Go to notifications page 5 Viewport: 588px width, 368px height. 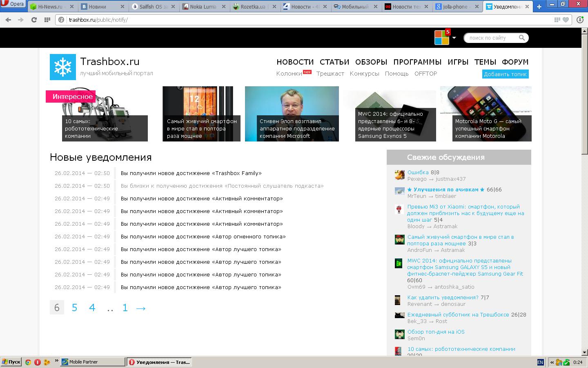(74, 307)
